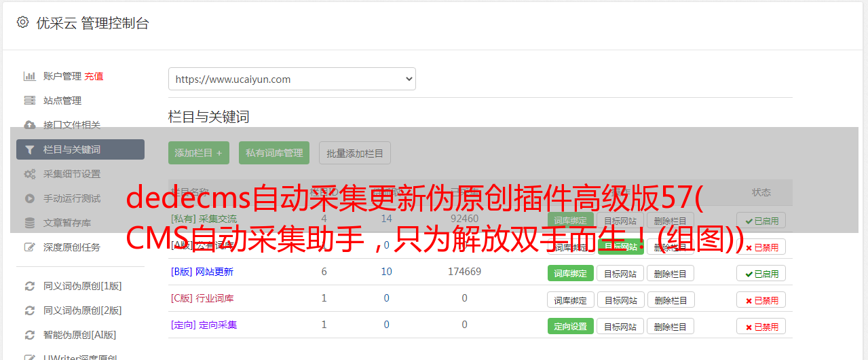Open 同义词伪原创[2版] in the sidebar

83,310
